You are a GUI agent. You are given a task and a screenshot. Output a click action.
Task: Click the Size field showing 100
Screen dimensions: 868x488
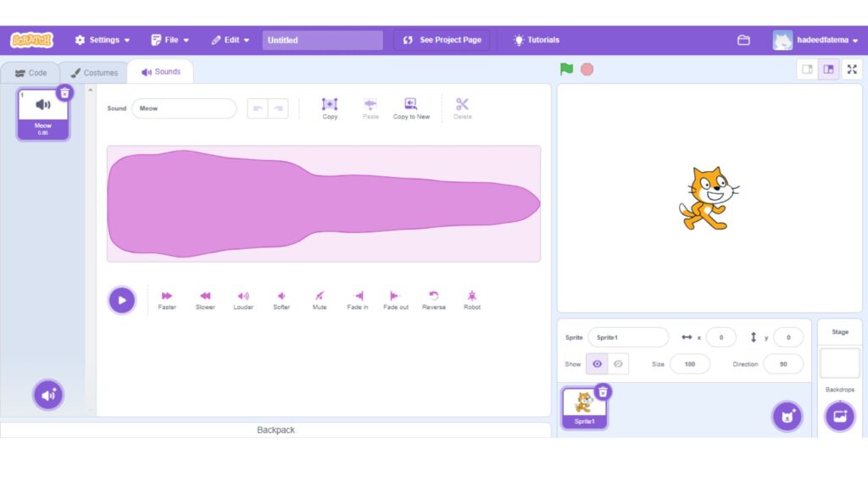pos(690,364)
